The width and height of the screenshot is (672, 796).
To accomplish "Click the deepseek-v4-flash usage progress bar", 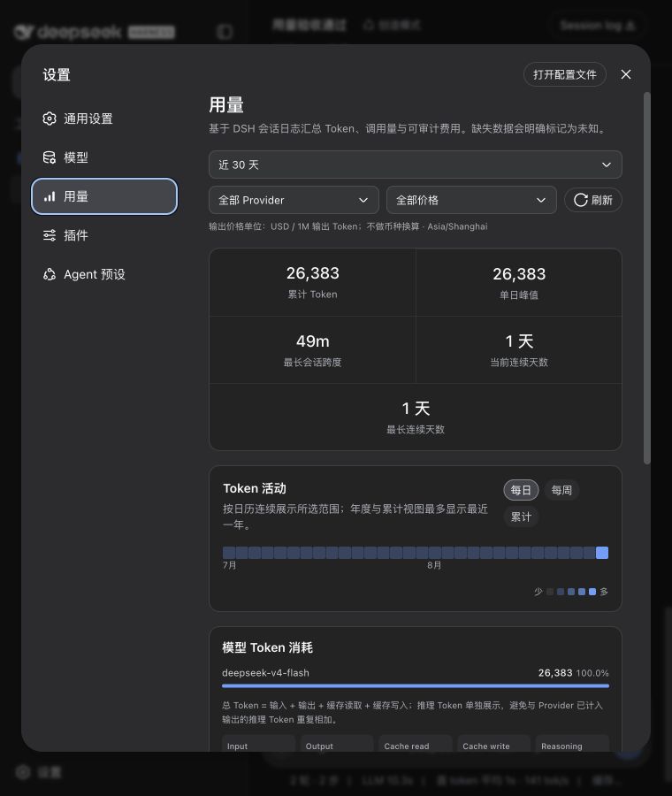I will coord(416,685).
